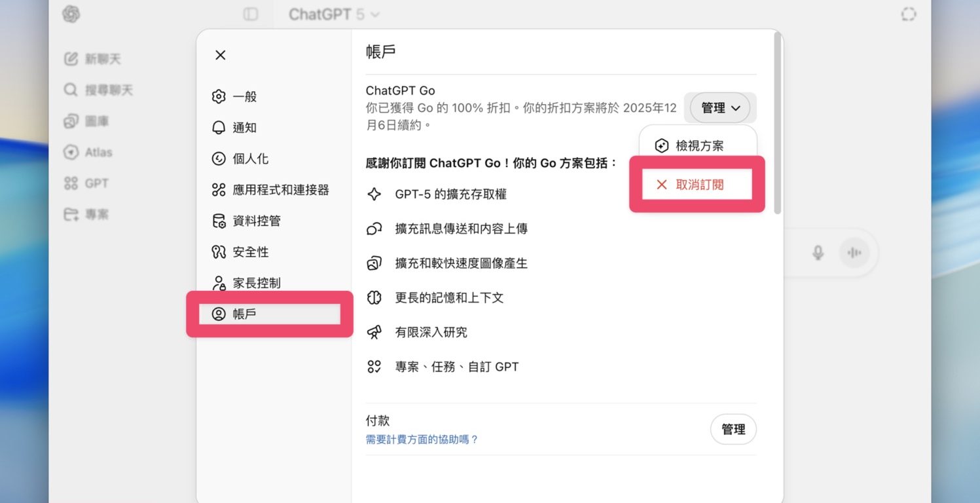Click the 新聊天 compose icon
980x503 pixels.
[x=71, y=59]
